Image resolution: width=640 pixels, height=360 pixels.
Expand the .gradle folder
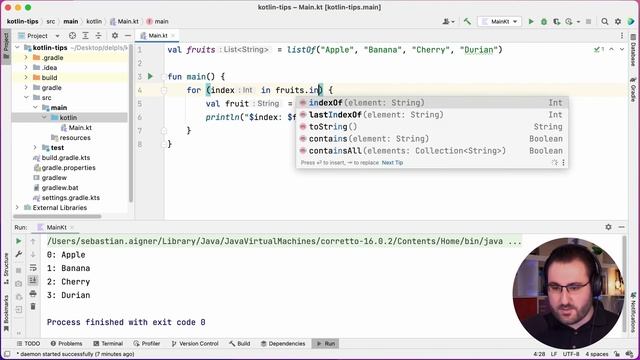26,58
